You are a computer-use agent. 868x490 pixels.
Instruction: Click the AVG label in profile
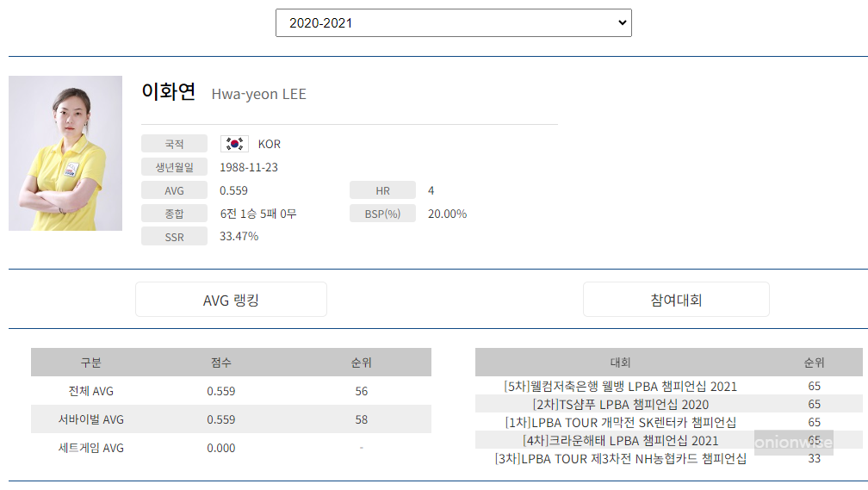174,190
